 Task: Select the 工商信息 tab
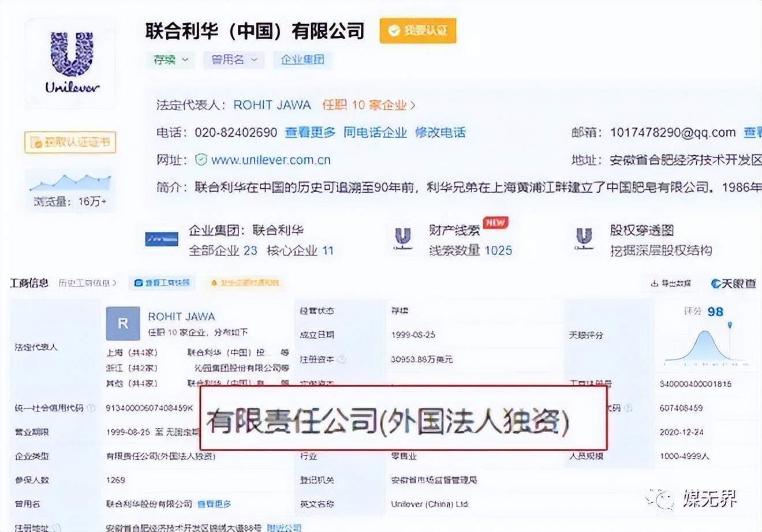click(29, 283)
